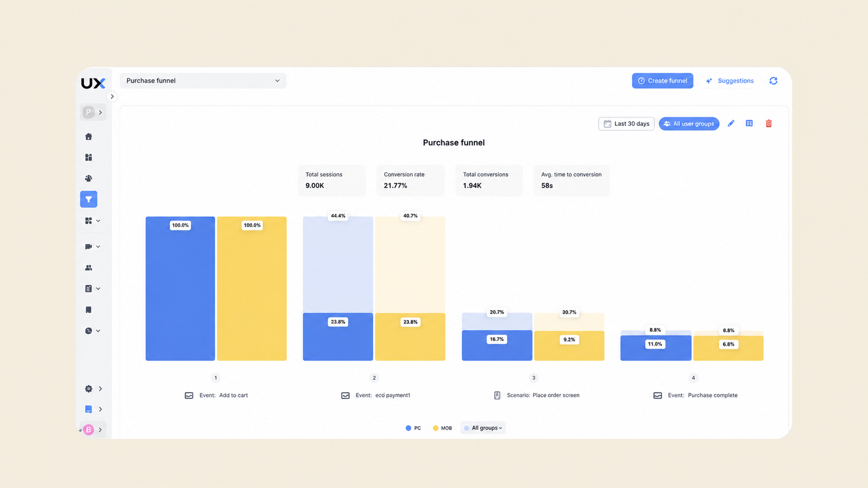Click the Purchase funnel chart title

click(x=454, y=143)
